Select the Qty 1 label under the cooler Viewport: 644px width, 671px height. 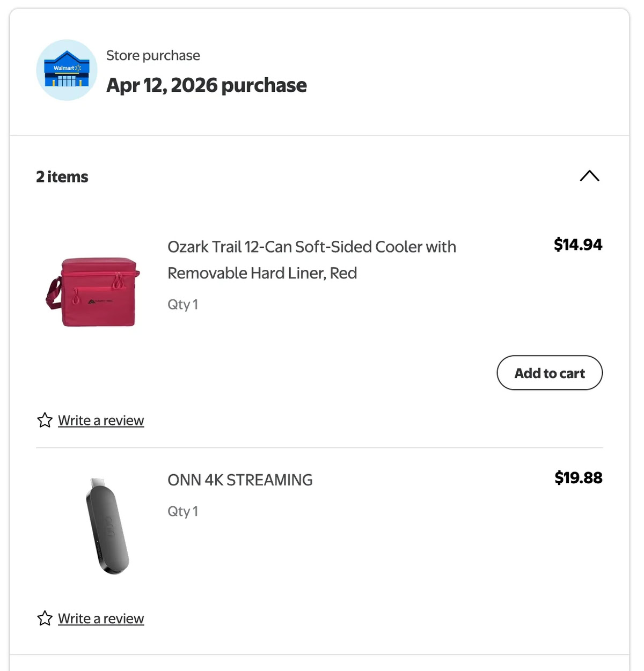point(182,304)
